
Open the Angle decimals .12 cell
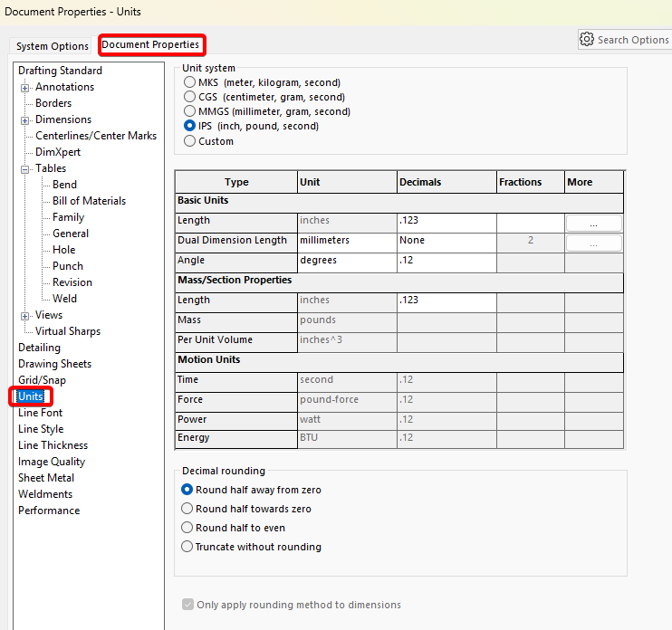[446, 262]
